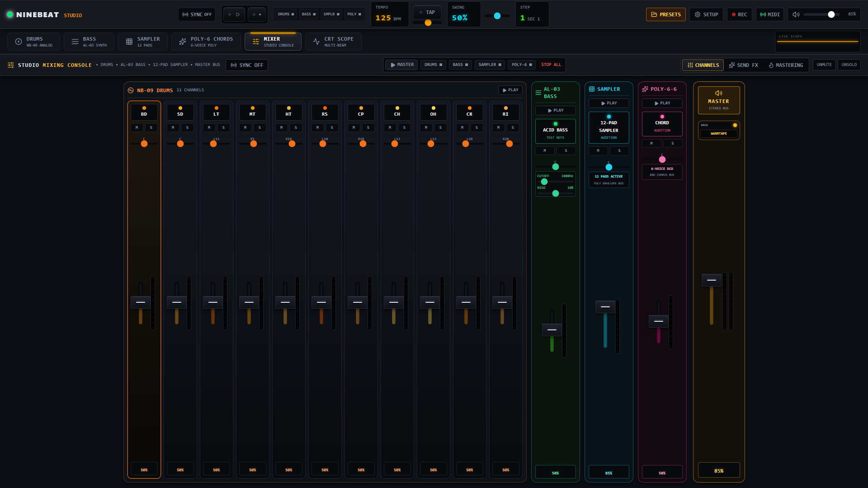Click the Unmute button
This screenshot has height=488, width=868.
coord(824,65)
